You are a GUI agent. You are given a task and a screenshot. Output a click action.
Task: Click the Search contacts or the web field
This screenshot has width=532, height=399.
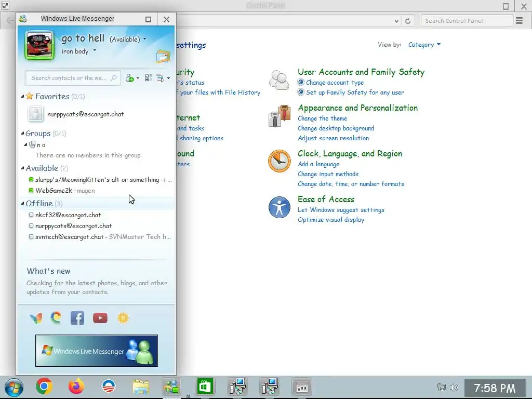[x=72, y=78]
